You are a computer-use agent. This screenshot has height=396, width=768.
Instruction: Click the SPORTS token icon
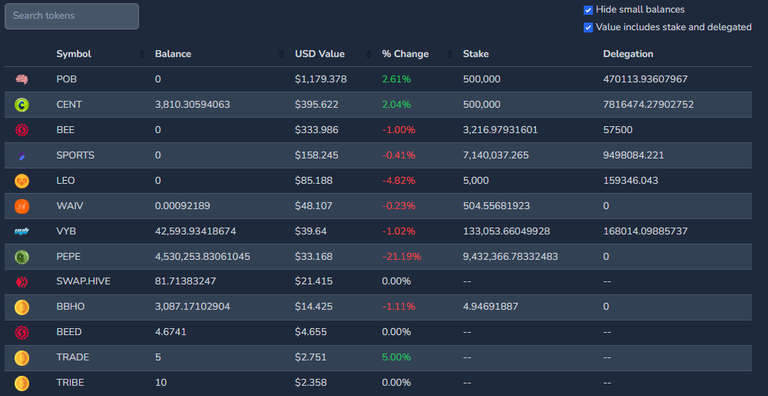coord(22,156)
